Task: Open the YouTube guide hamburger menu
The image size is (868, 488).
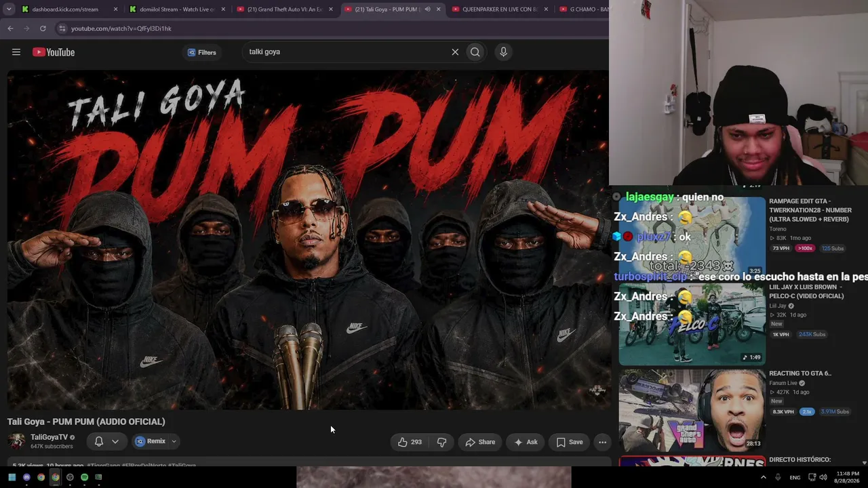Action: coord(16,52)
